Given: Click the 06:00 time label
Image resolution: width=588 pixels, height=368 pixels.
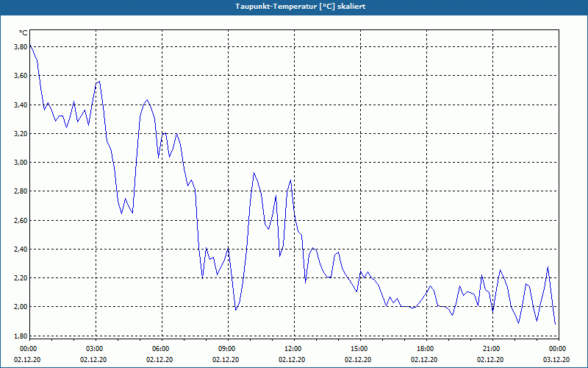Looking at the screenshot, I should (160, 349).
